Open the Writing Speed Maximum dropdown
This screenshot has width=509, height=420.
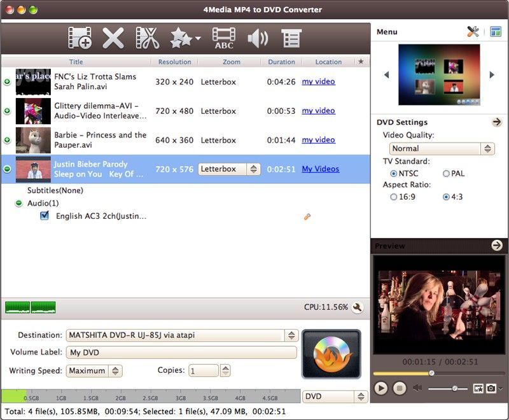tap(94, 371)
